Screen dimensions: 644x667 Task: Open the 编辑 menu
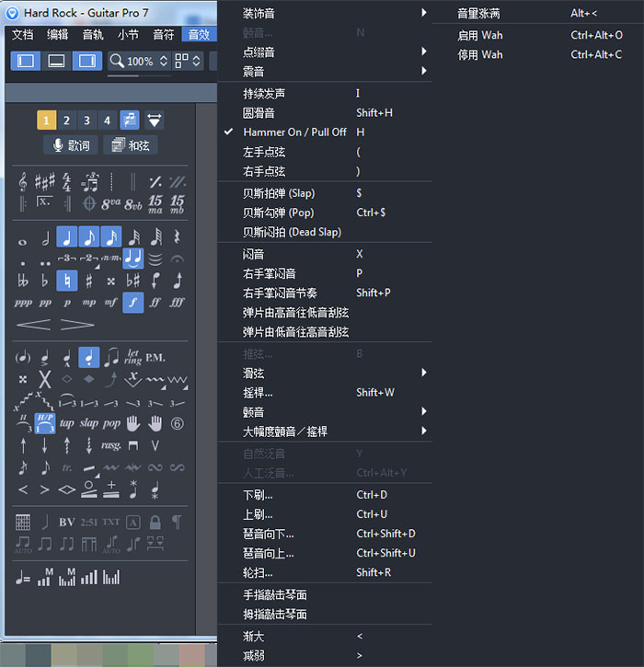[58, 34]
